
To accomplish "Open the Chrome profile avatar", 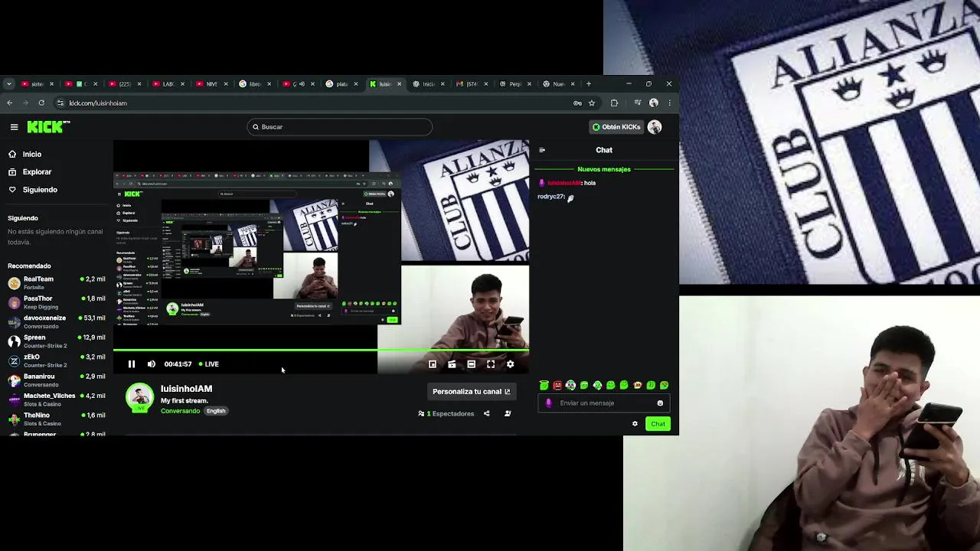I will point(654,103).
